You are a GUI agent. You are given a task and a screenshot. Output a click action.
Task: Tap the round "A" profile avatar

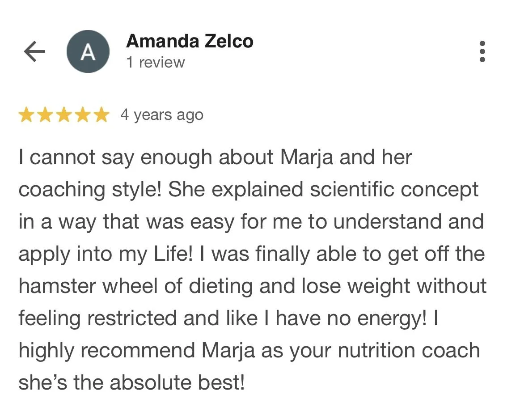coord(88,52)
